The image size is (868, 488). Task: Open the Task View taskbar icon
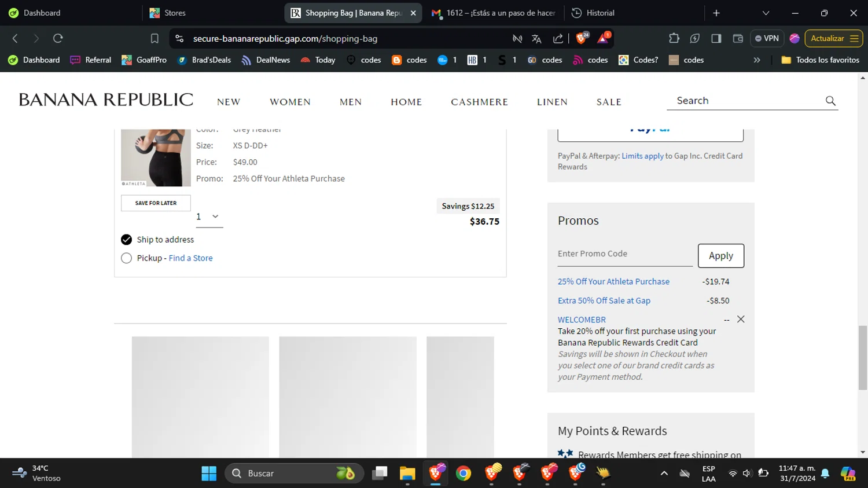(380, 474)
